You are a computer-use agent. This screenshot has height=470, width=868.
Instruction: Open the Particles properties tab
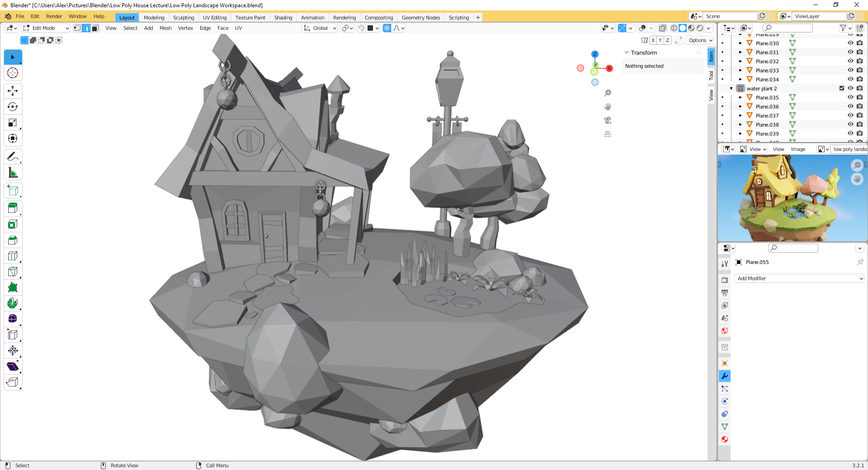coord(725,389)
